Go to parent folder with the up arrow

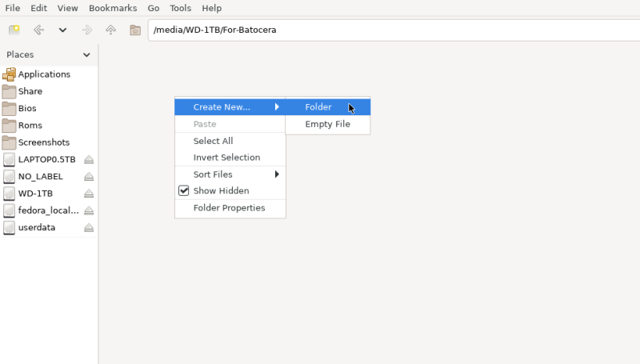[110, 30]
